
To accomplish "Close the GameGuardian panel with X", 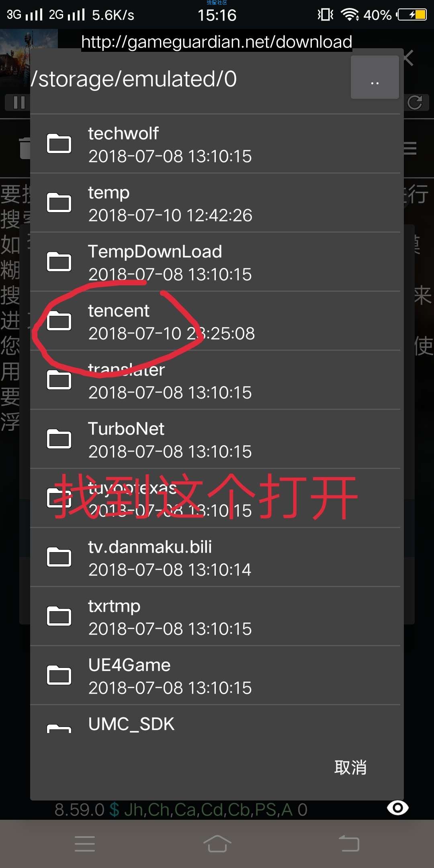I will pyautogui.click(x=409, y=58).
